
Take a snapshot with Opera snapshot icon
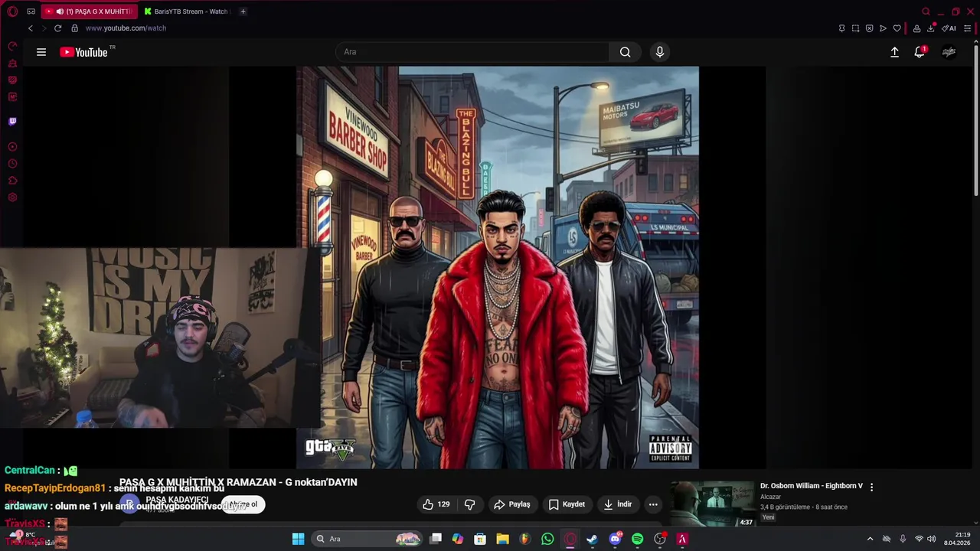(855, 28)
